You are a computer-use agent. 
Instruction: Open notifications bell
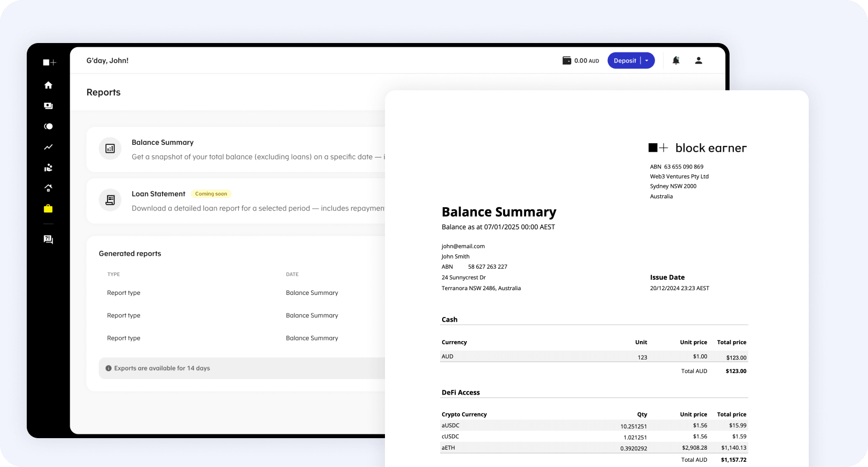point(676,60)
